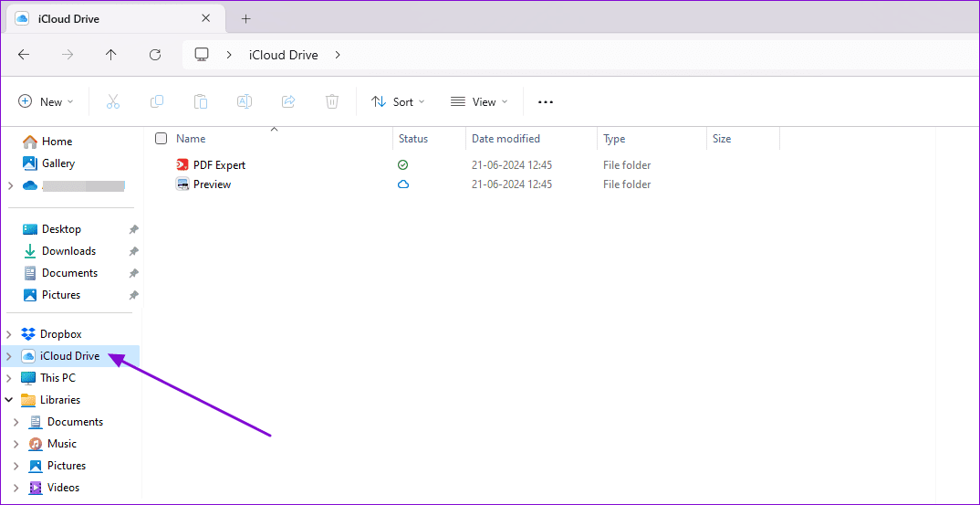The height and width of the screenshot is (505, 980).
Task: Click the Paste clipboard icon
Action: [x=201, y=102]
